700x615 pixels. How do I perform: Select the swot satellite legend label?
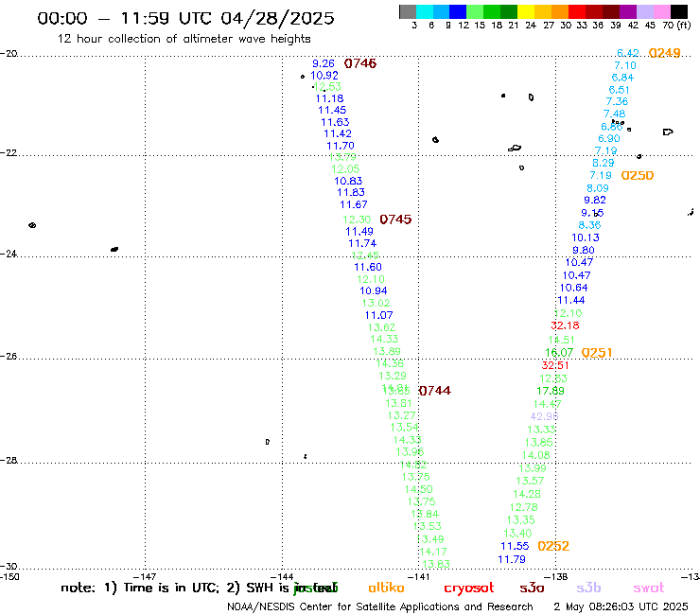tap(649, 588)
